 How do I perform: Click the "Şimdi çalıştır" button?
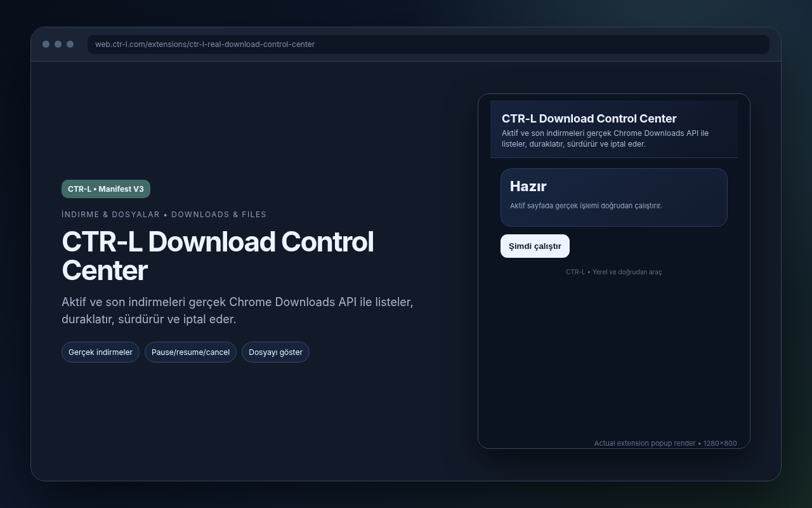pos(535,246)
